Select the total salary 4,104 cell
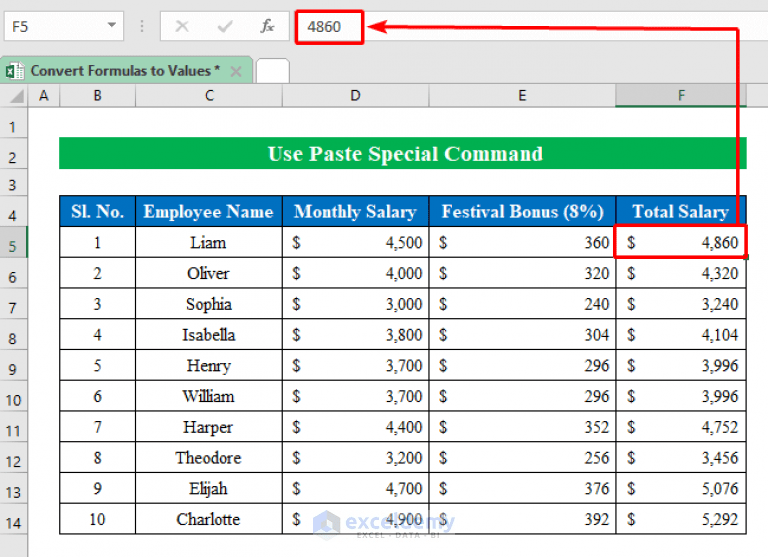Screen dimensions: 768x557 point(681,335)
